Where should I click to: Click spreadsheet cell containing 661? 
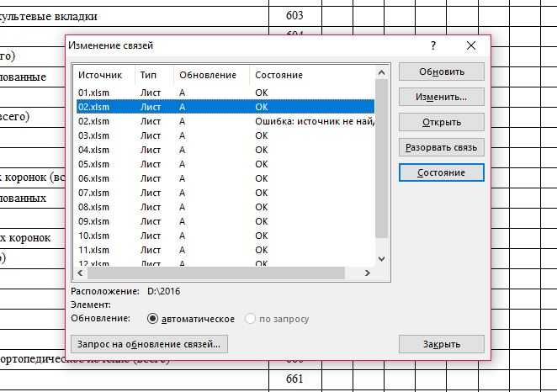[x=294, y=379]
